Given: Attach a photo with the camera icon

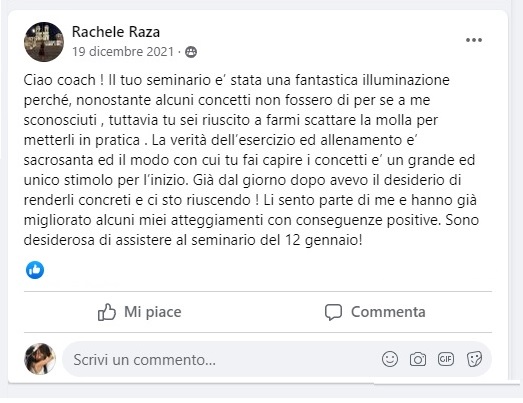Looking at the screenshot, I should 418,359.
